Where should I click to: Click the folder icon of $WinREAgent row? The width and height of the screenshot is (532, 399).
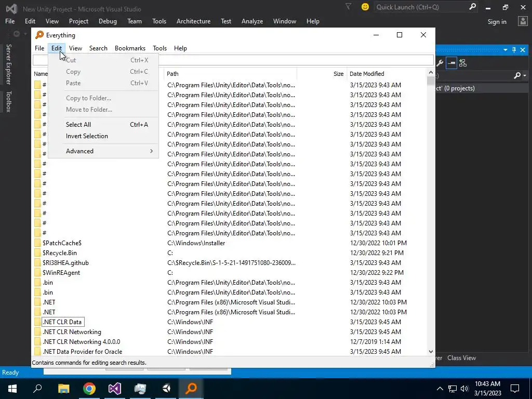tap(37, 272)
